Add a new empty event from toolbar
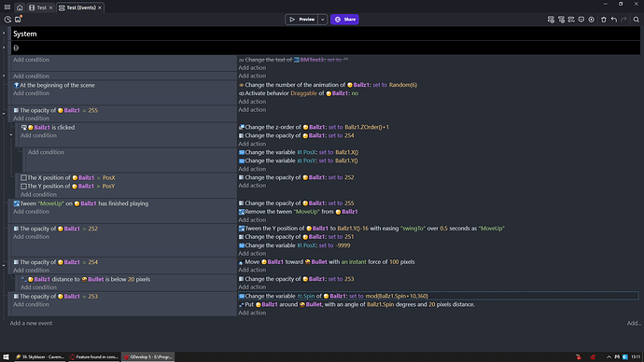This screenshot has width=644, height=362. click(x=551, y=20)
